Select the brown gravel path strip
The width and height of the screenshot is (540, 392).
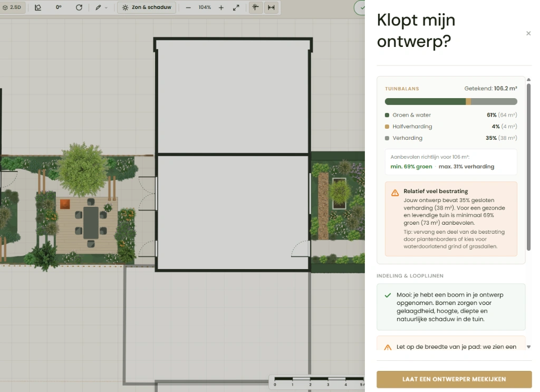pos(323,206)
